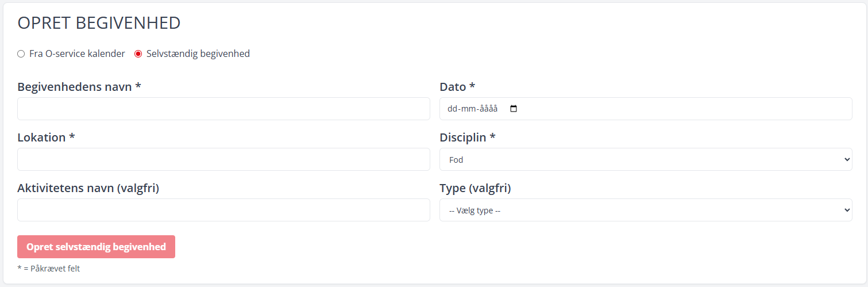The image size is (868, 287).
Task: Click the "Begivenhedens navn *" label
Action: (x=79, y=87)
